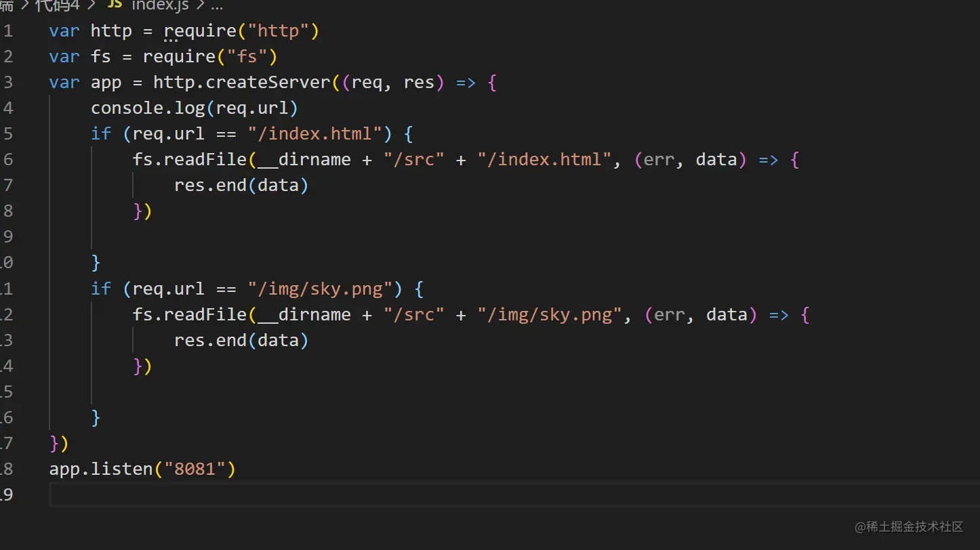This screenshot has width=980, height=550.
Task: Click the JS file icon in breadcrumb
Action: click(x=115, y=4)
